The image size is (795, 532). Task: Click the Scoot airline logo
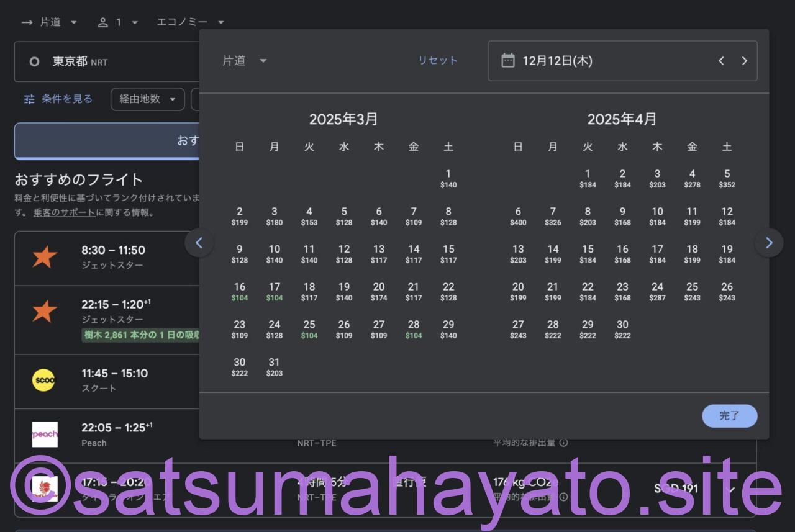point(44,380)
